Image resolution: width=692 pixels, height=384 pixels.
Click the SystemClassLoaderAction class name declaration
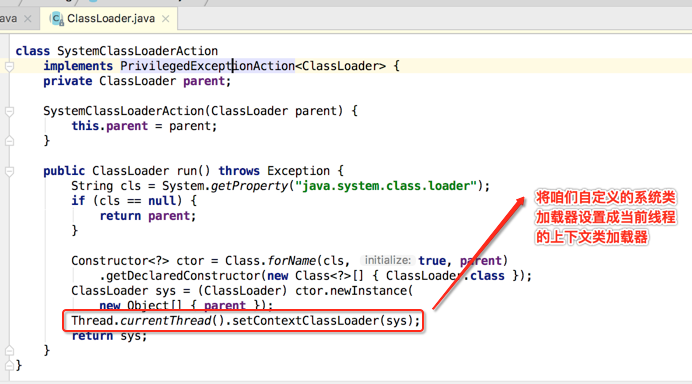coord(138,51)
